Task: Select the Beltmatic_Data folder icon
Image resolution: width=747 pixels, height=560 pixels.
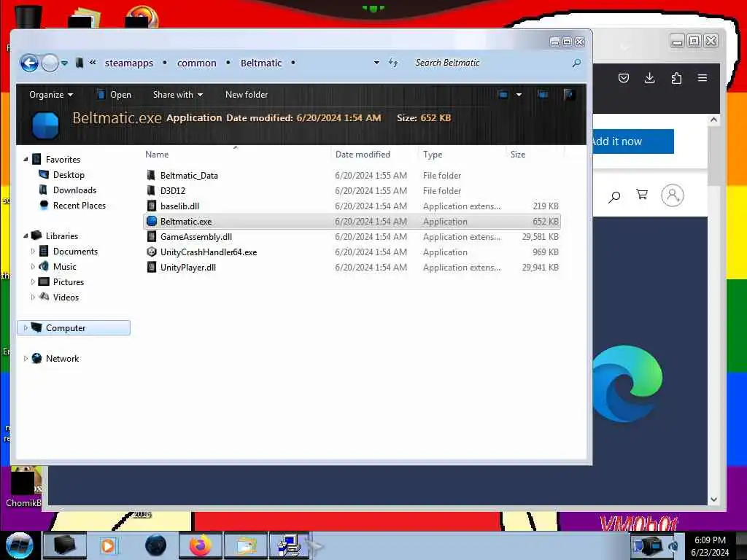Action: point(151,175)
